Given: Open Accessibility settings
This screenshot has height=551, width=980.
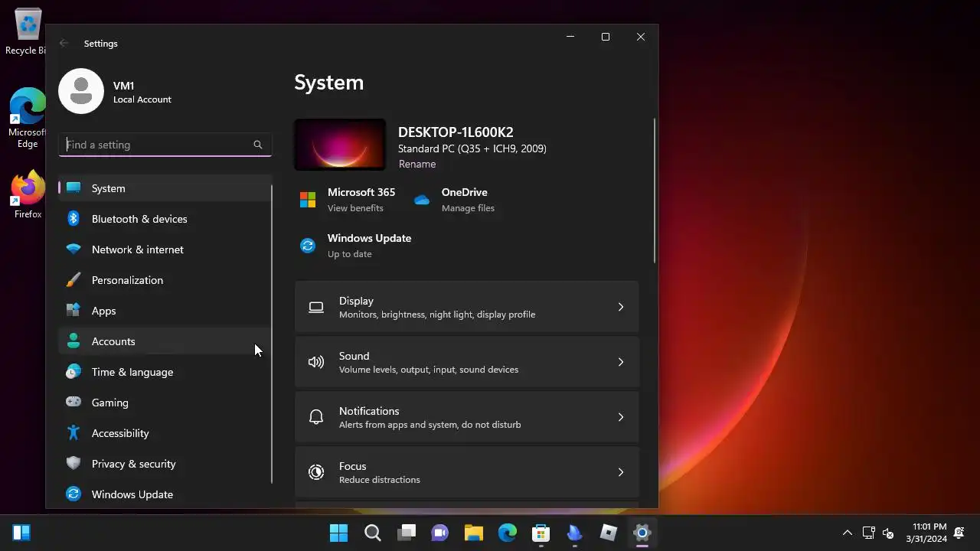Looking at the screenshot, I should pos(165,433).
